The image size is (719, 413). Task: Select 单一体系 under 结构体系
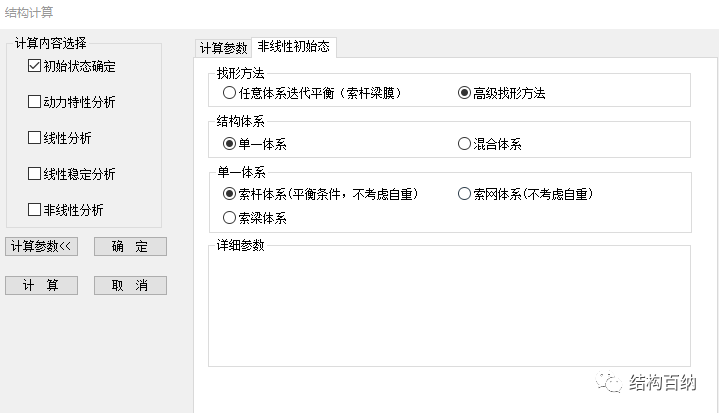tap(229, 144)
